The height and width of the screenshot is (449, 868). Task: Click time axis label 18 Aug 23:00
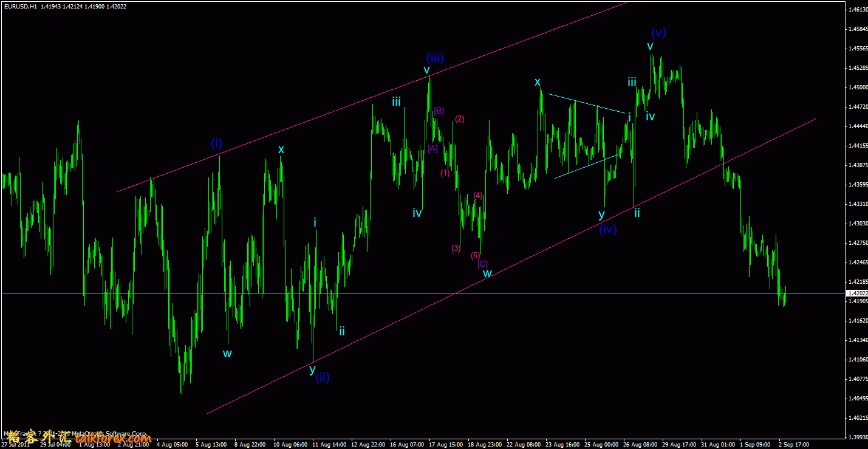click(485, 444)
